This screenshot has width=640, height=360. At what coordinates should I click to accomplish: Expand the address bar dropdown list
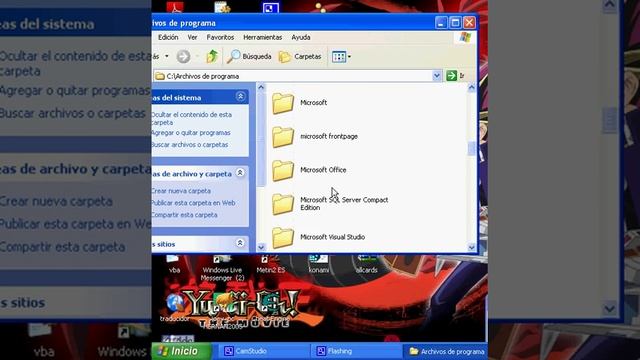point(436,76)
